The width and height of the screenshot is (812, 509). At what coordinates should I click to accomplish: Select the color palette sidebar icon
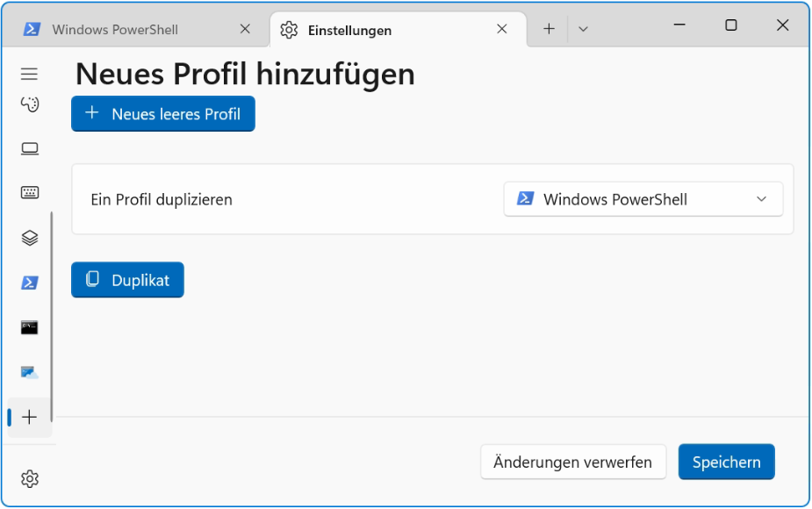(x=30, y=104)
